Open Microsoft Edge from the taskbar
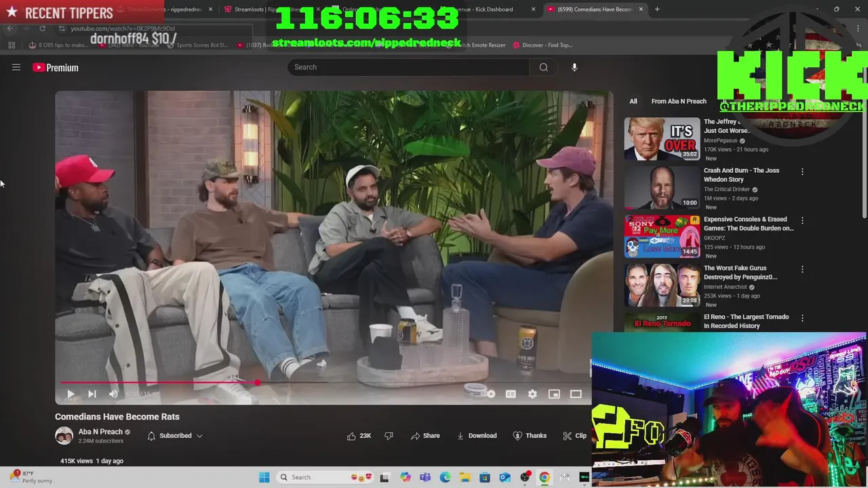Image resolution: width=868 pixels, height=488 pixels. 445,477
